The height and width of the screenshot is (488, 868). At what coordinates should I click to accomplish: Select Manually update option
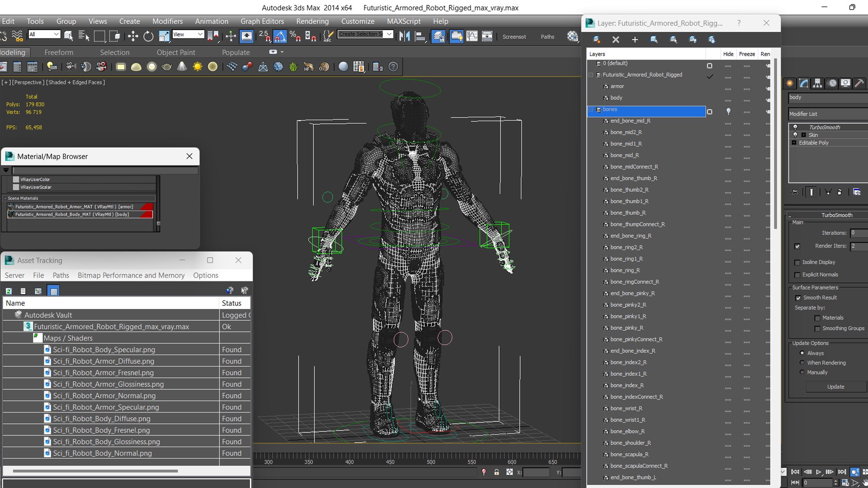click(802, 372)
